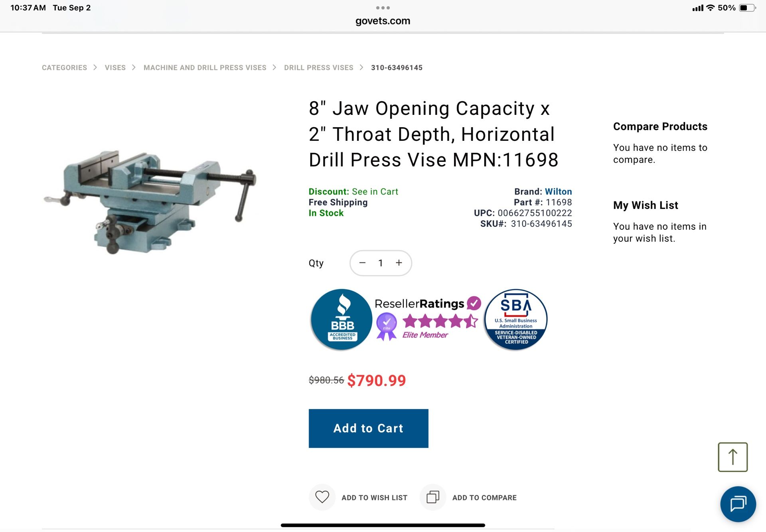
Task: Click the BBB Accredited Business badge
Action: coord(342,319)
